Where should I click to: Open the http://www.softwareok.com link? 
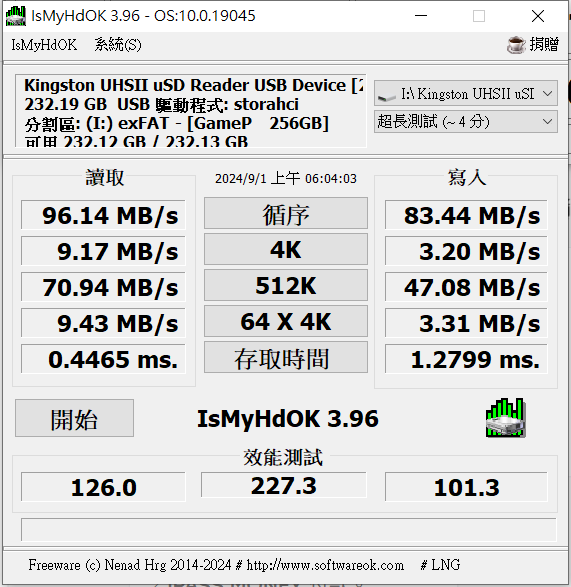[325, 565]
